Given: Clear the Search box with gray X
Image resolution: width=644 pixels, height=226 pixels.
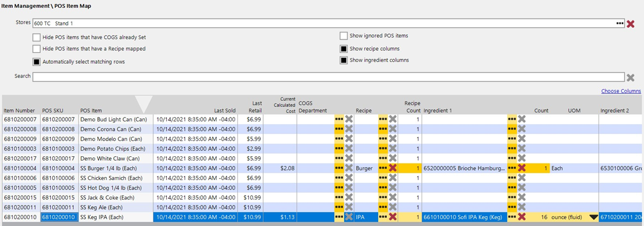Looking at the screenshot, I should tap(630, 77).
